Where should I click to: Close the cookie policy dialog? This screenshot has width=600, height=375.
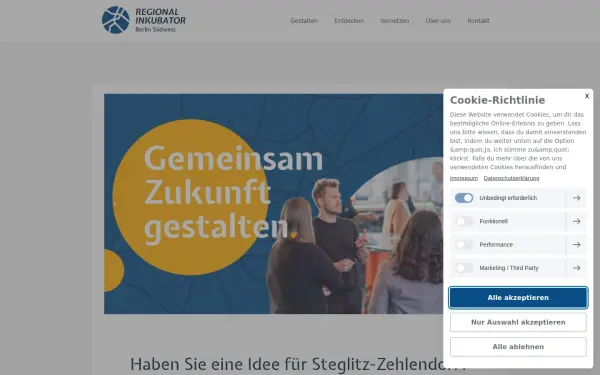(x=587, y=96)
